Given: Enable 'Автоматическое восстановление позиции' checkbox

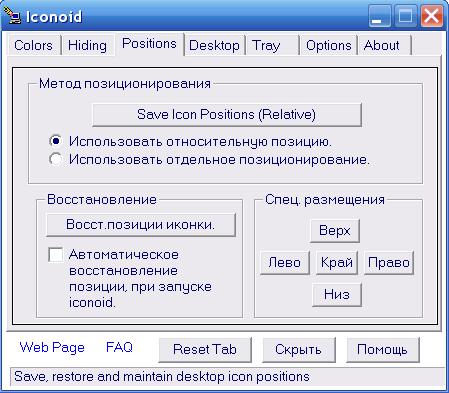Looking at the screenshot, I should (x=55, y=255).
